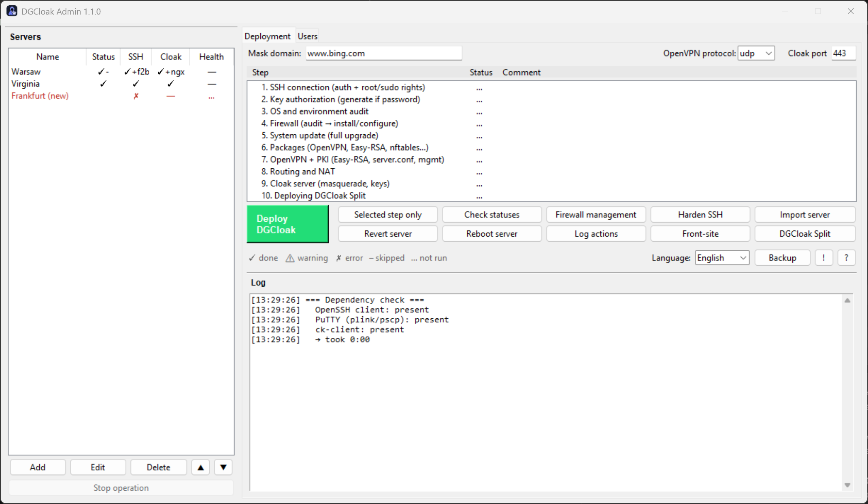Click the exclamation mark button
868x504 pixels.
click(x=823, y=258)
